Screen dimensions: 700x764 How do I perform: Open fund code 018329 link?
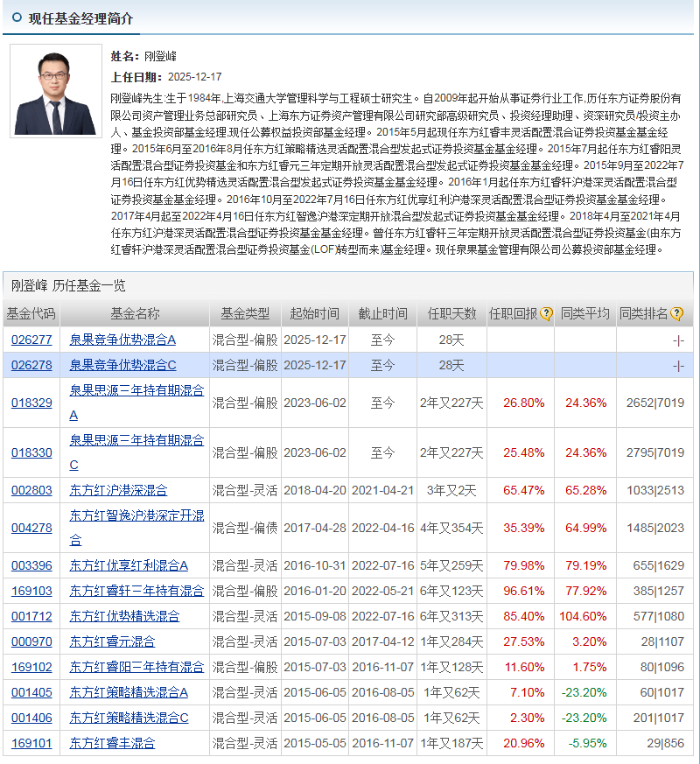31,403
